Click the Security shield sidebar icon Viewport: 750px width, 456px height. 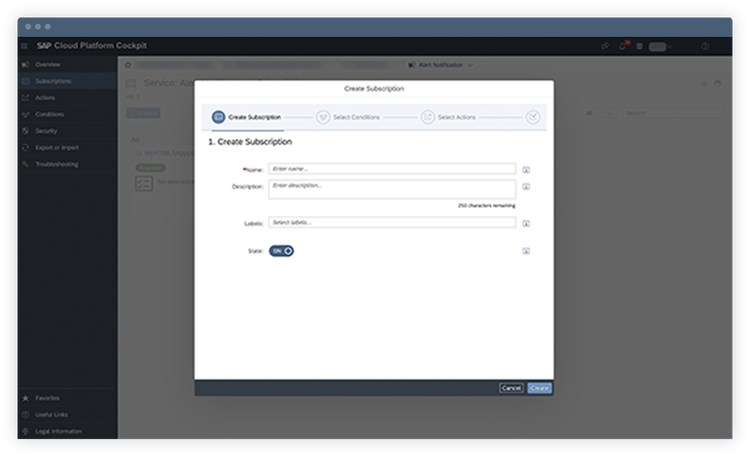point(26,131)
